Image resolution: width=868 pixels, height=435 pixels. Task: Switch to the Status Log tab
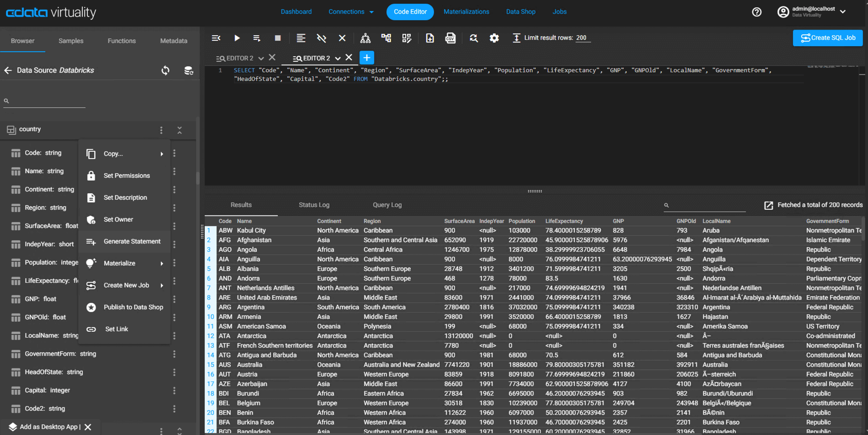tap(314, 205)
